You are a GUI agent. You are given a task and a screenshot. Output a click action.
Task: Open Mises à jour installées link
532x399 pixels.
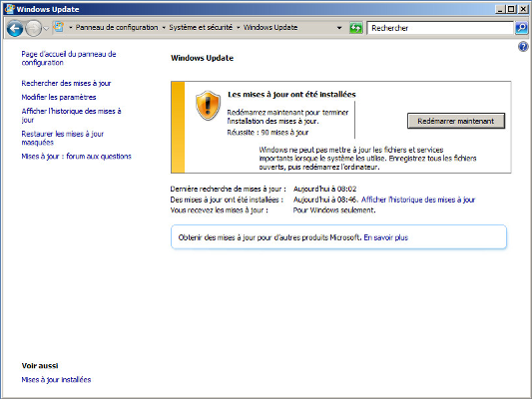56,380
